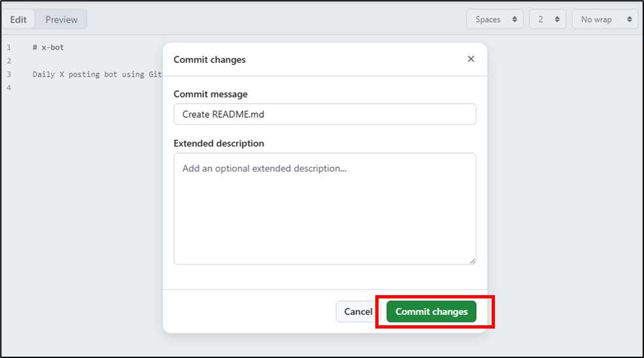Open the indent size dropdown showing 2

point(547,20)
